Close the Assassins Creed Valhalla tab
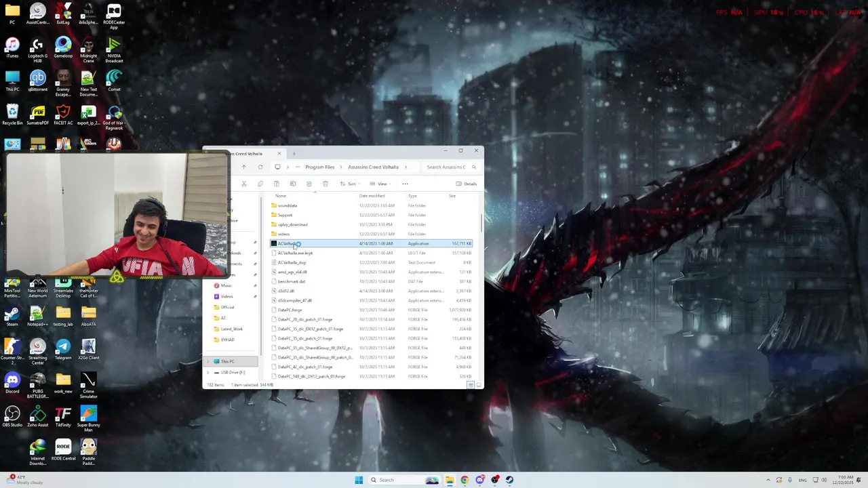The image size is (868, 488). (279, 154)
